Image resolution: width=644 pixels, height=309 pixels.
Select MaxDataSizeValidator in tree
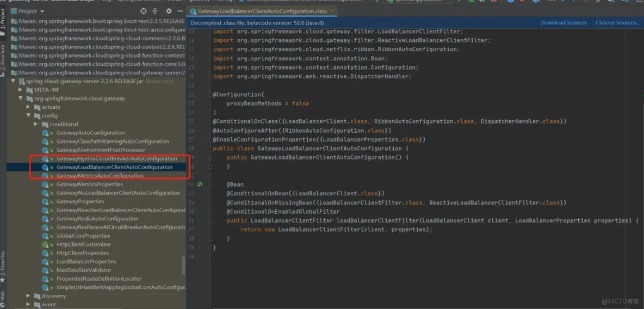pyautogui.click(x=84, y=270)
